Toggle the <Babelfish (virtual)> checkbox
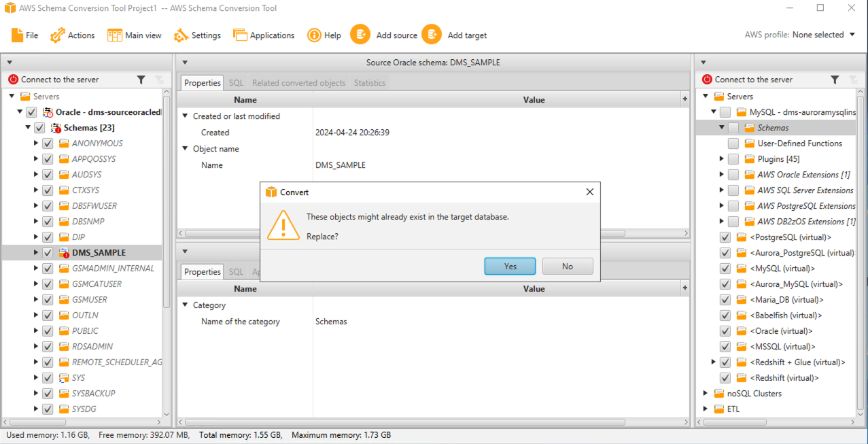 725,315
